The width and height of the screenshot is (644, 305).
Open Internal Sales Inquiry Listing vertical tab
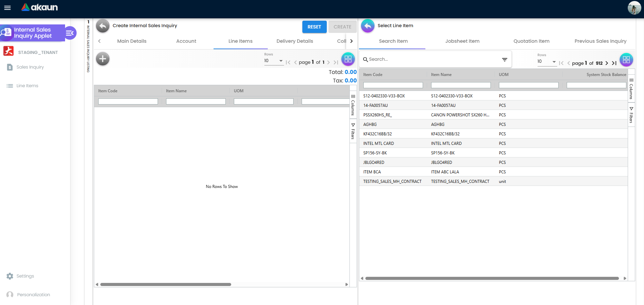[88, 46]
